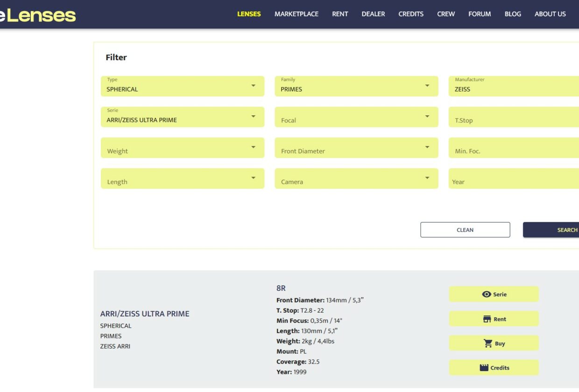The height and width of the screenshot is (392, 579).
Task: Click the 8R lens title
Action: [x=281, y=288]
